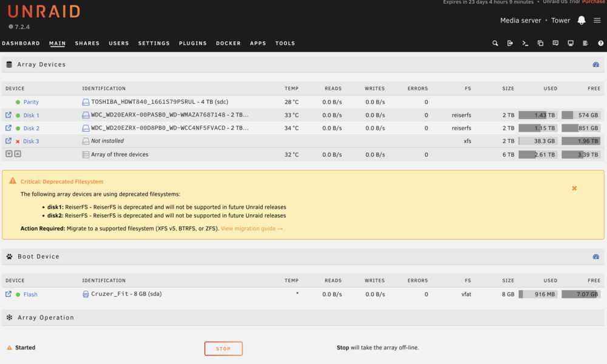Click the critical warning triangle icon

click(x=13, y=181)
